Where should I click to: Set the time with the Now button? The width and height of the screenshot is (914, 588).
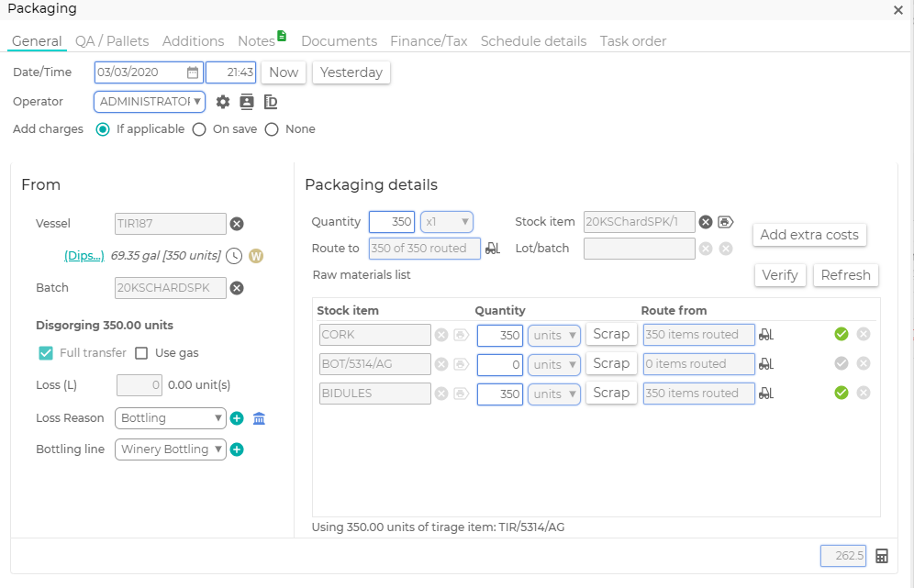(284, 72)
